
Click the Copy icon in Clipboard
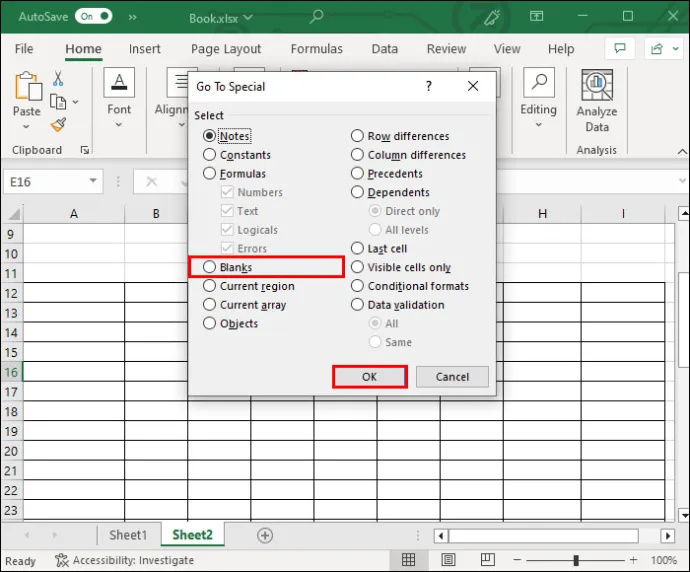coord(58,102)
